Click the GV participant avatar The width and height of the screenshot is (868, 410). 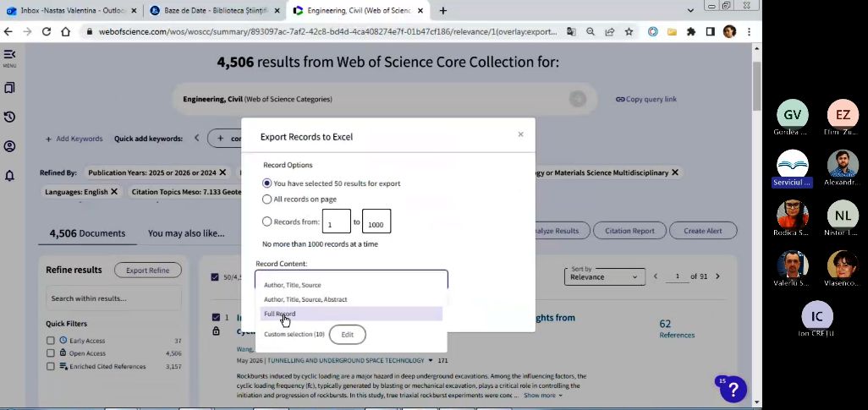coord(792,115)
